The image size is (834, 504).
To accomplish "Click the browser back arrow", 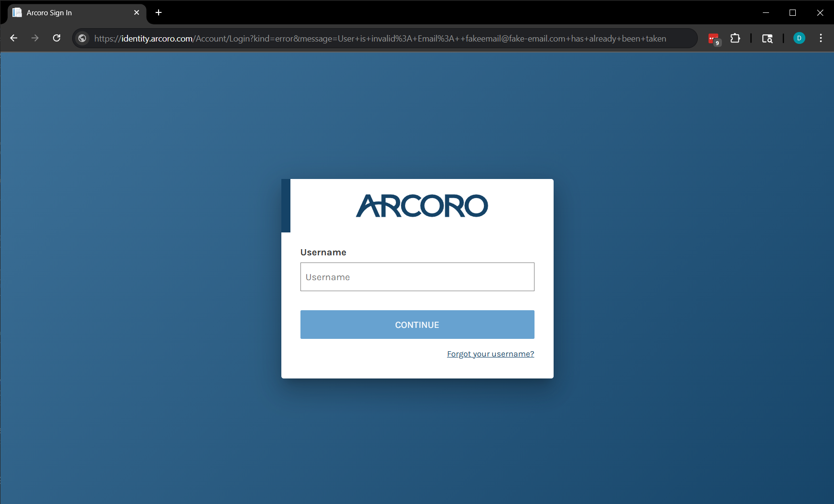I will coord(13,38).
